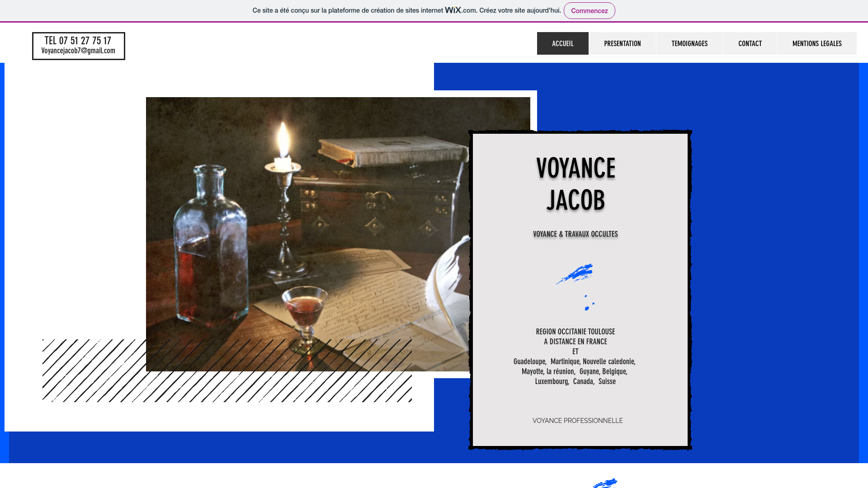Select the ACCUEIL tab
The width and height of the screenshot is (868, 488).
[562, 43]
